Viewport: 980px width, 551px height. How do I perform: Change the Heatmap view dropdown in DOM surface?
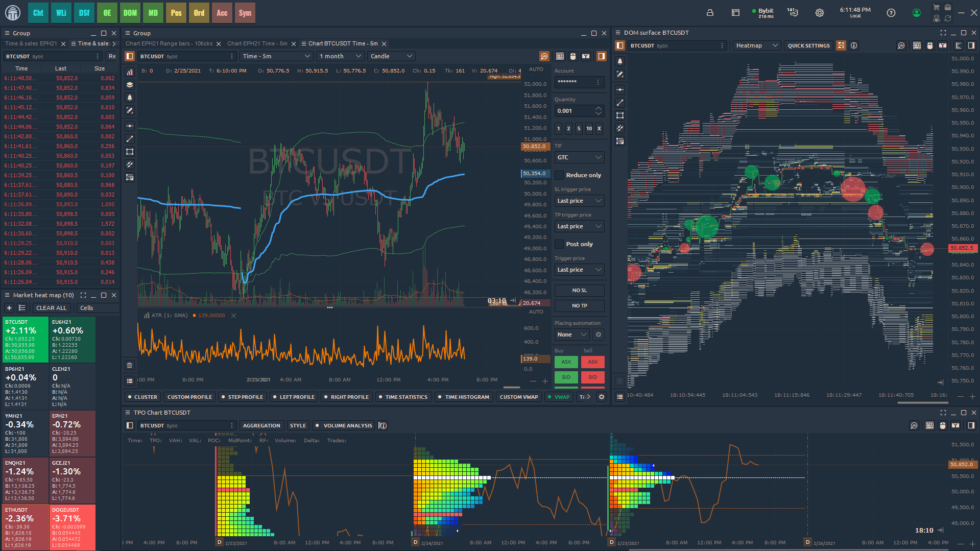pyautogui.click(x=756, y=45)
